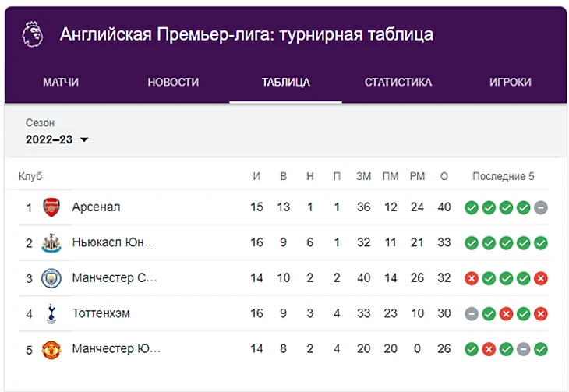Open the Статистика tab

click(x=398, y=82)
